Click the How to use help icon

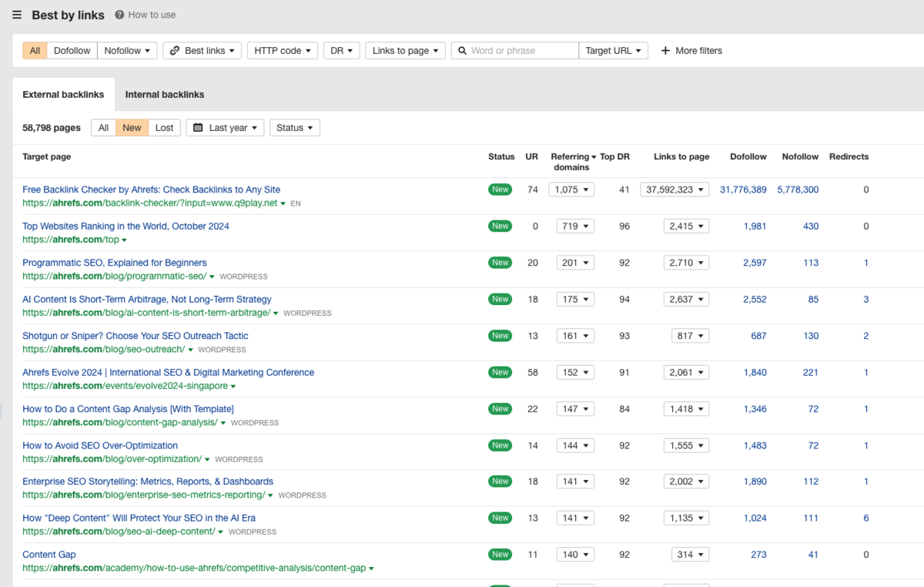coord(119,15)
